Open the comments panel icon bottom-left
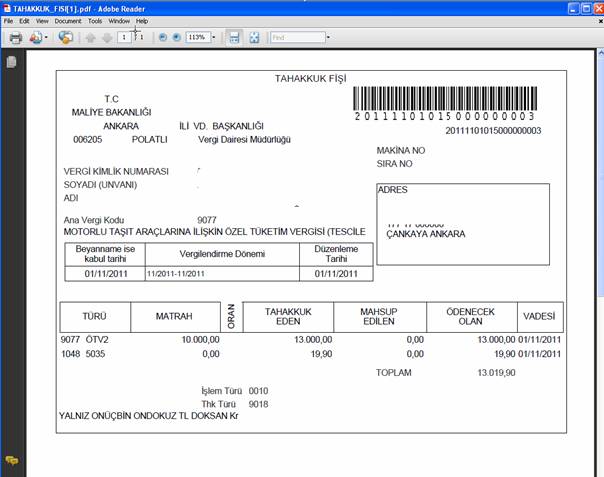 click(12, 460)
